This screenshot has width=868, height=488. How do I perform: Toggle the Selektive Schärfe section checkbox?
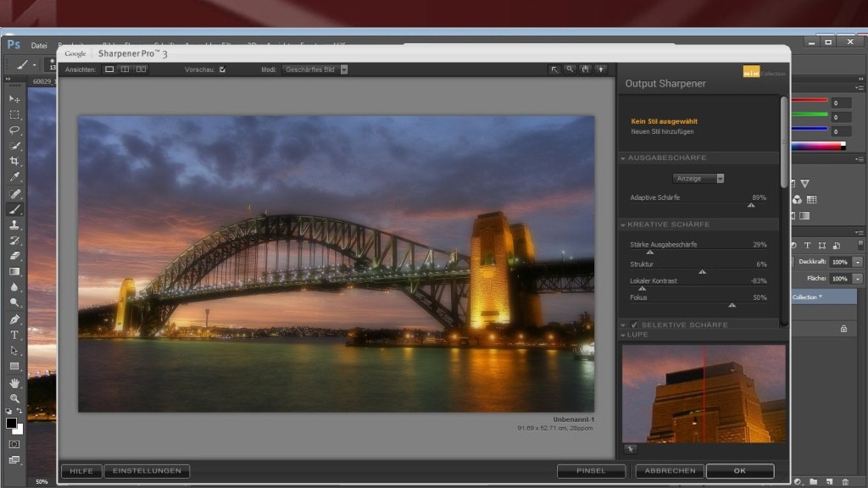(x=634, y=324)
